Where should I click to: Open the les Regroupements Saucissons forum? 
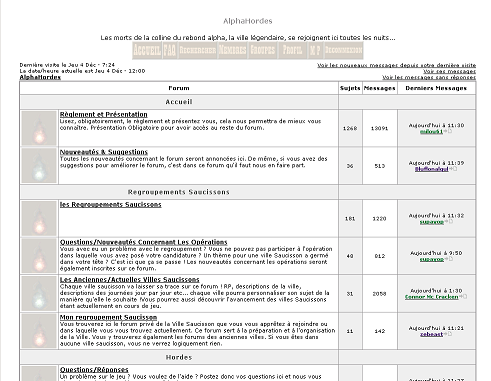click(x=110, y=205)
